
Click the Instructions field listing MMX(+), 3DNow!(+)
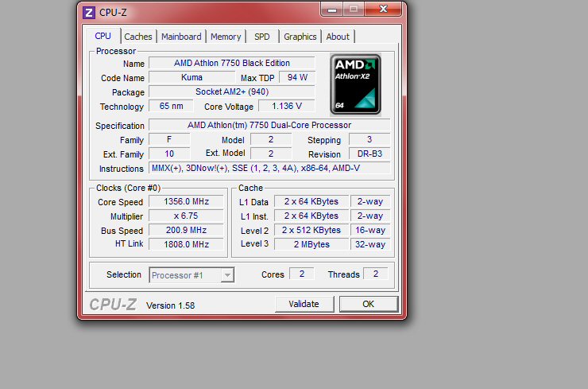pyautogui.click(x=269, y=168)
